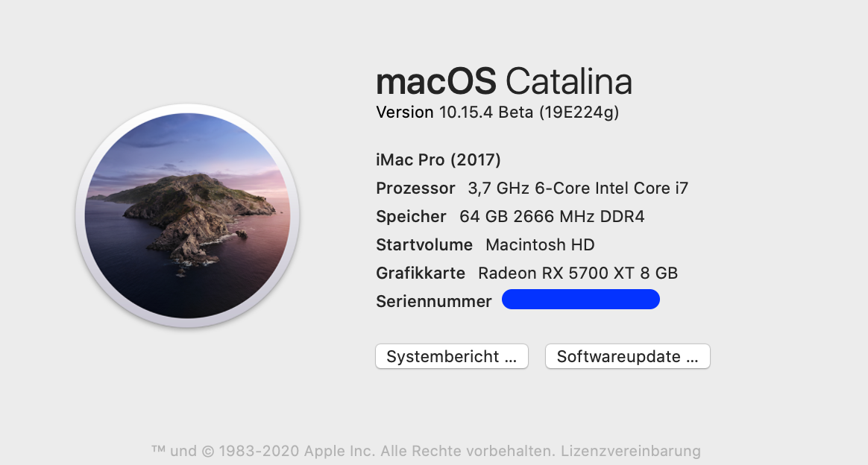Select the iMac Pro (2017) model line
The width and height of the screenshot is (868, 465).
tap(438, 160)
